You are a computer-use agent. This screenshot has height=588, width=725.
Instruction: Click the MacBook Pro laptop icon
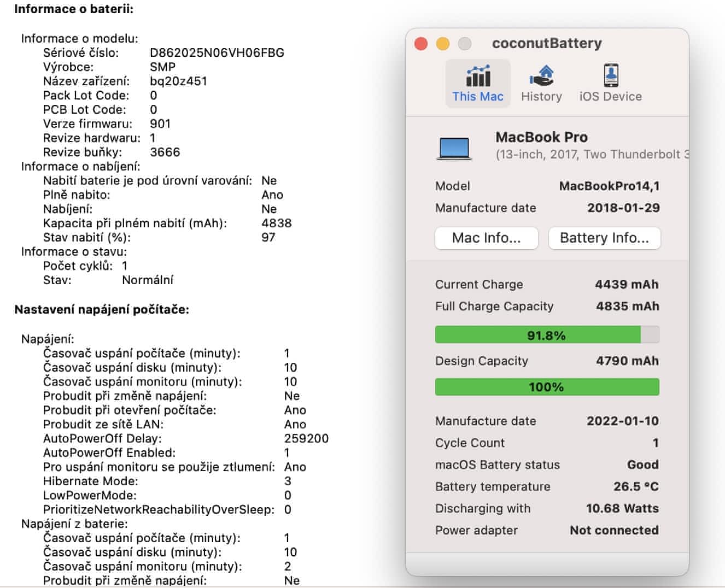click(x=454, y=148)
